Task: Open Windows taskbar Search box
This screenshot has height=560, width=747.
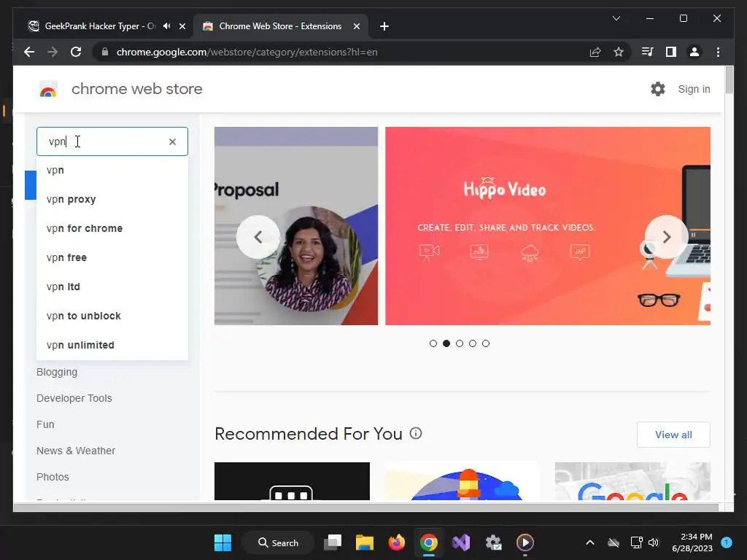Action: (278, 542)
